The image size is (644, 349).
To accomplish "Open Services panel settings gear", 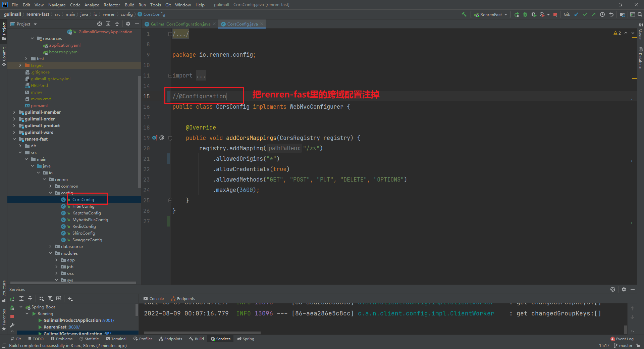I will pyautogui.click(x=624, y=289).
